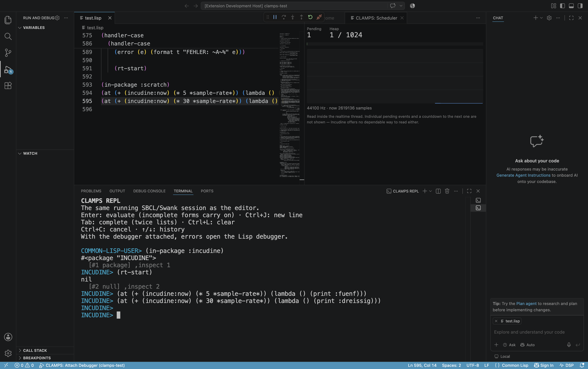Disconnect the debugger
The image size is (588, 369).
click(319, 17)
